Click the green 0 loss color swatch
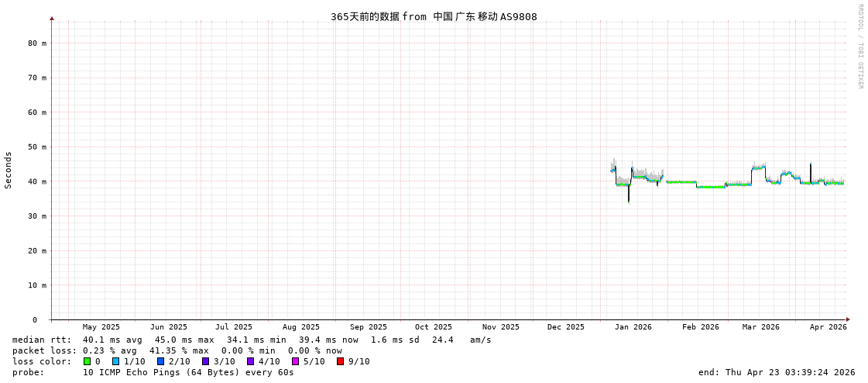Viewport: 868px width, 383px height. pos(87,361)
